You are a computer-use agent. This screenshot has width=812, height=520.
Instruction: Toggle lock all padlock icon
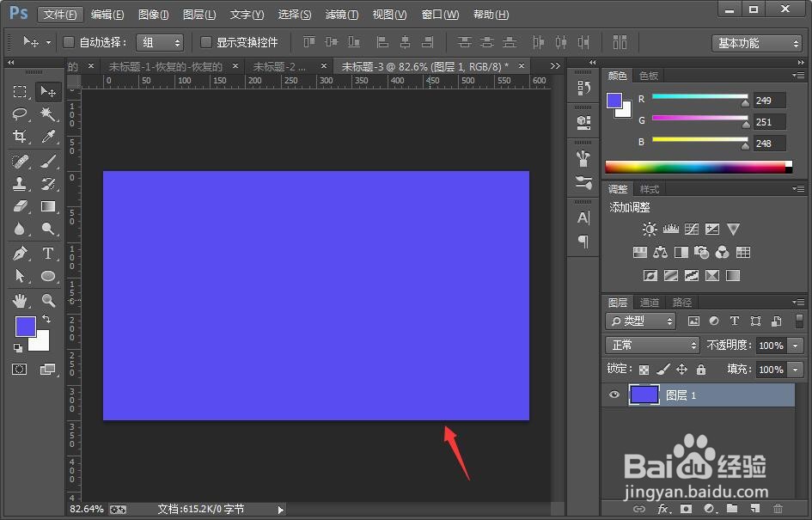click(x=700, y=370)
